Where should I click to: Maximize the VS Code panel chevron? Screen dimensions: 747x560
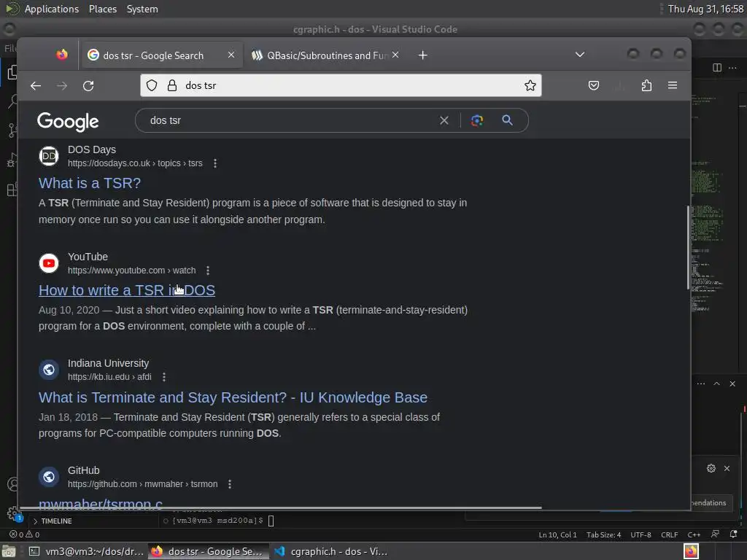click(716, 384)
